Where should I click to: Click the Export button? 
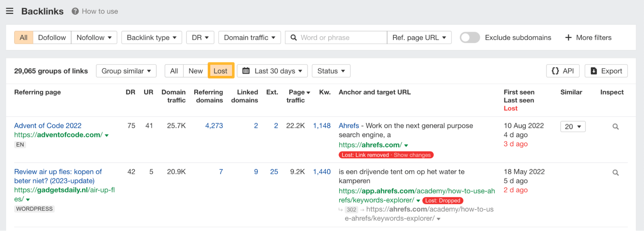606,71
